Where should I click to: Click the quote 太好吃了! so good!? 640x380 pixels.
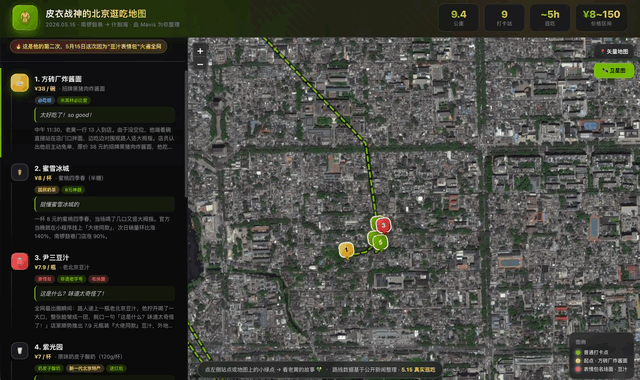pos(105,115)
